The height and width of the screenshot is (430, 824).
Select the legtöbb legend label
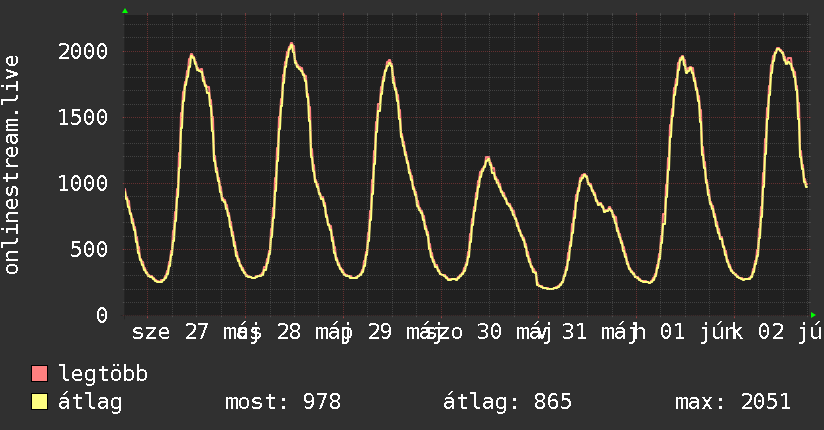pyautogui.click(x=103, y=374)
